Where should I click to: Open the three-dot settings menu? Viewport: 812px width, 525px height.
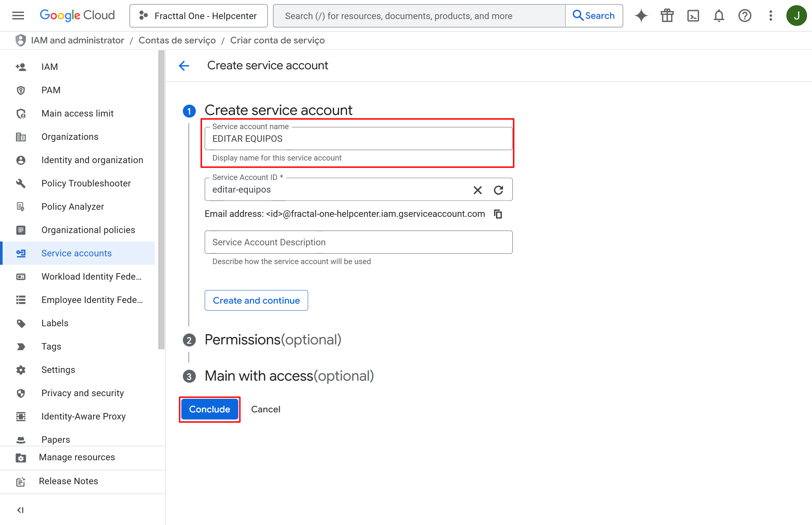[770, 16]
